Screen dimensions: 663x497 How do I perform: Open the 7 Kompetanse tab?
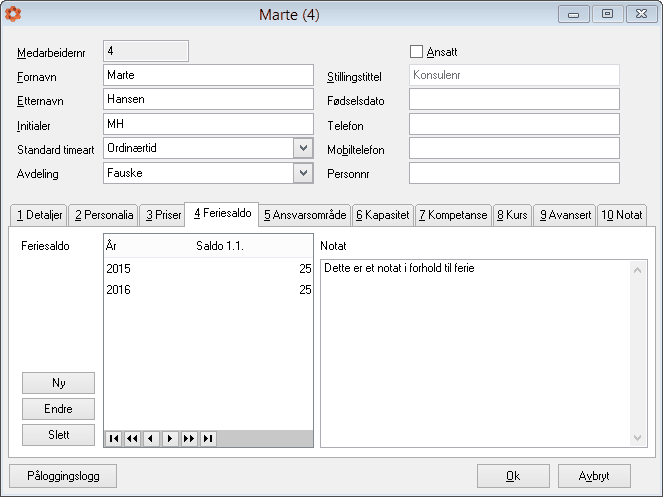[453, 215]
